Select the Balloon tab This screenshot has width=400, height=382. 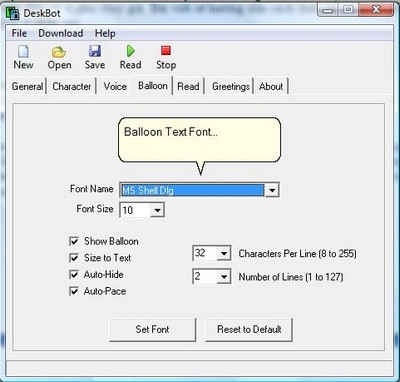pos(153,86)
